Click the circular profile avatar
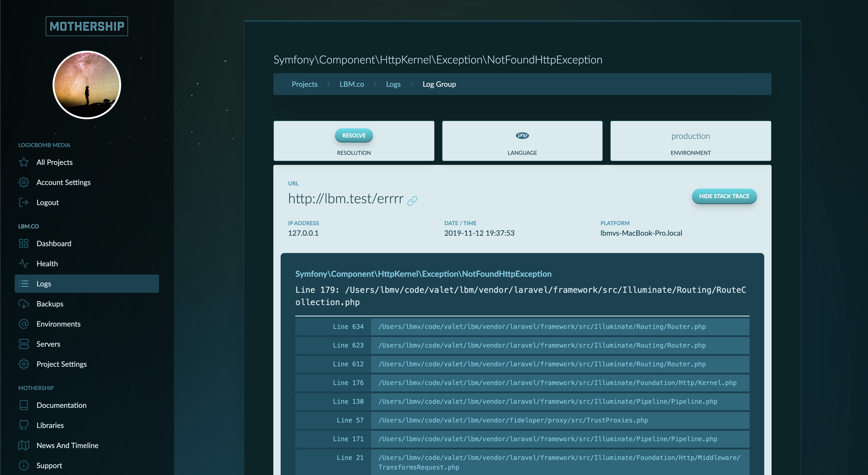Viewport: 868px width, 475px height. [x=87, y=85]
